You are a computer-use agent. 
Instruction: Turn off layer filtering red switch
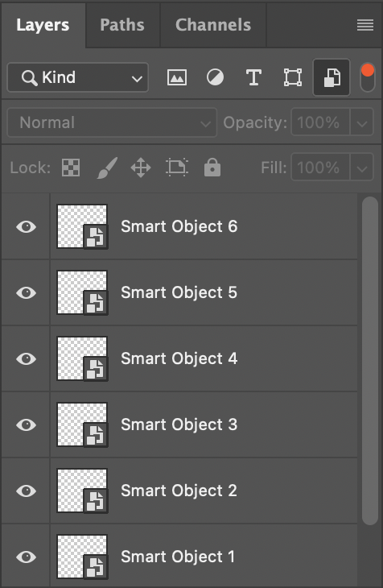point(367,77)
